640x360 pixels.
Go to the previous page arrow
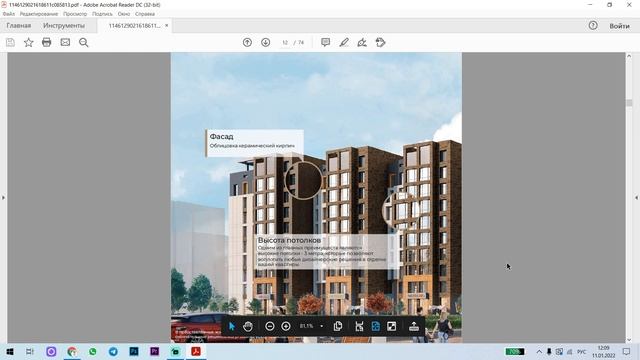(x=247, y=42)
